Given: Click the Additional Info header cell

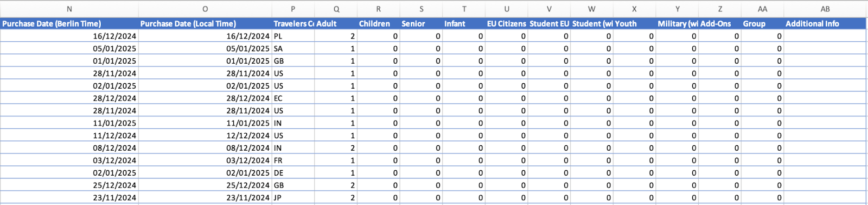Looking at the screenshot, I should [825, 23].
